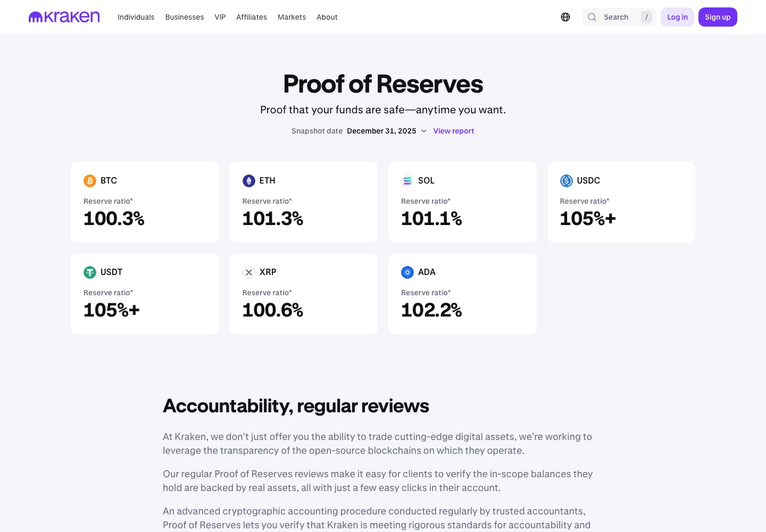The height and width of the screenshot is (532, 766).
Task: Click the Proof of Reserves heading
Action: coord(383,84)
